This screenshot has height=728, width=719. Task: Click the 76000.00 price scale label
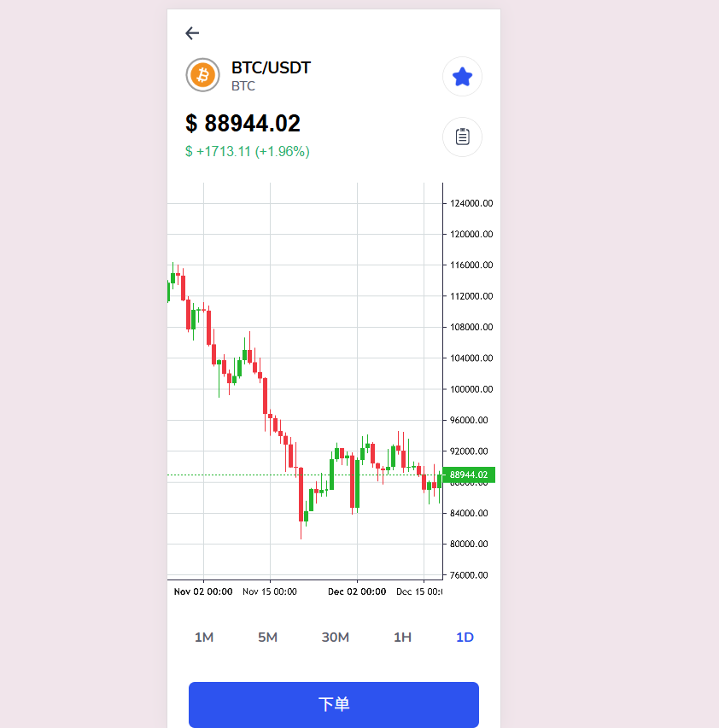click(x=471, y=575)
